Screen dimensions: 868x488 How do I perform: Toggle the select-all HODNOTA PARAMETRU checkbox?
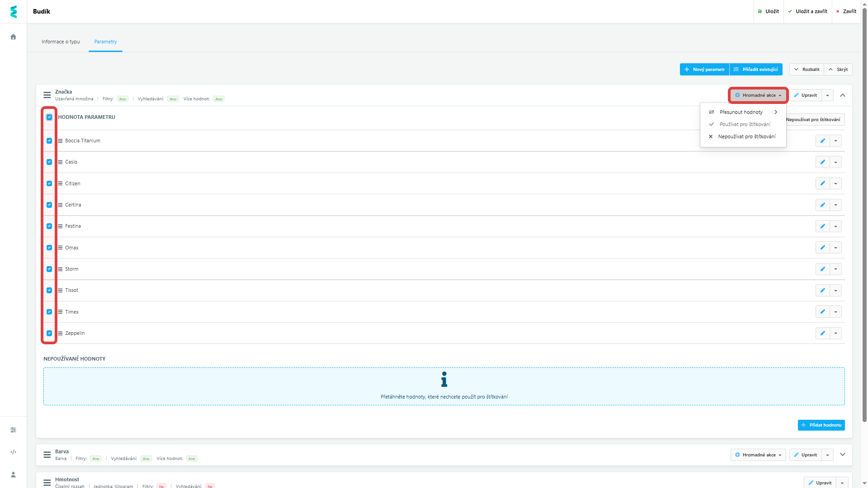pyautogui.click(x=49, y=117)
